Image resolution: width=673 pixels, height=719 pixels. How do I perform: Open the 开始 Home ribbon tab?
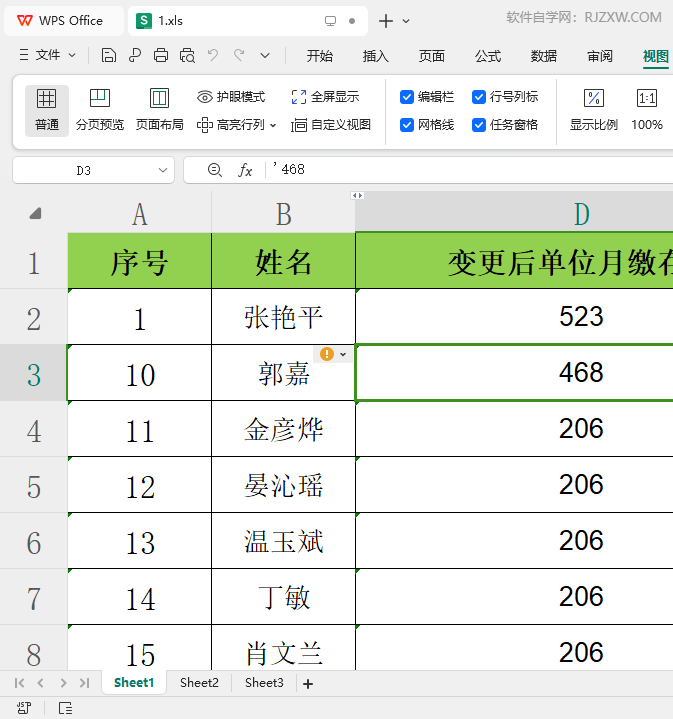tap(320, 56)
